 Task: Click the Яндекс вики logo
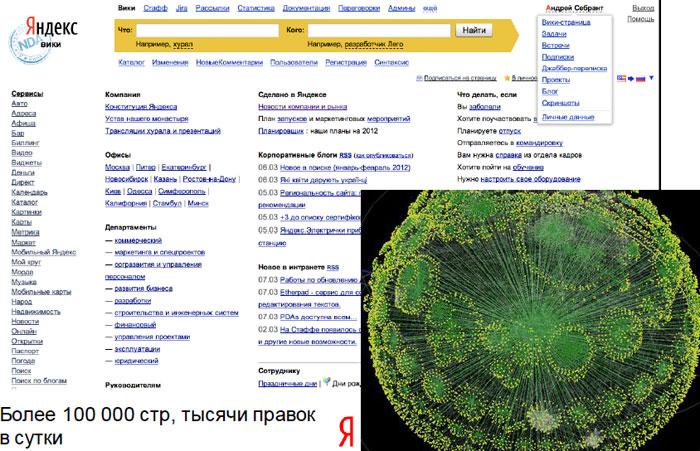coord(43,39)
